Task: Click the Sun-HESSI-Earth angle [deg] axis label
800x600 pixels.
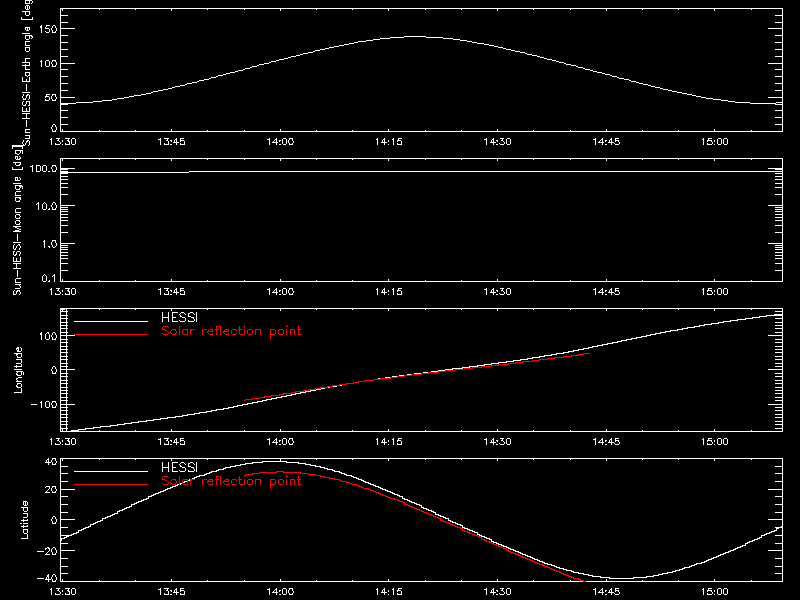Action: pyautogui.click(x=27, y=73)
